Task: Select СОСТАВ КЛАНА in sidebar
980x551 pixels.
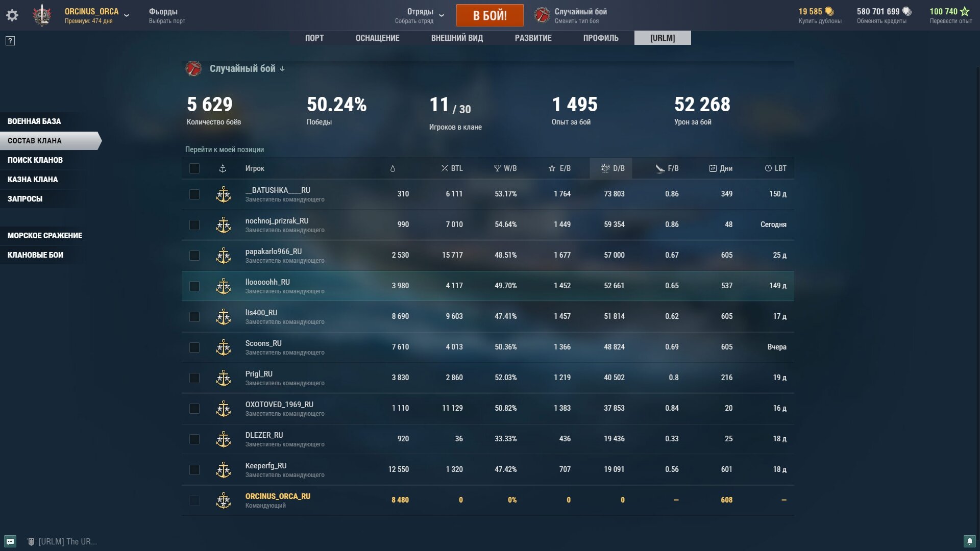Action: point(50,141)
